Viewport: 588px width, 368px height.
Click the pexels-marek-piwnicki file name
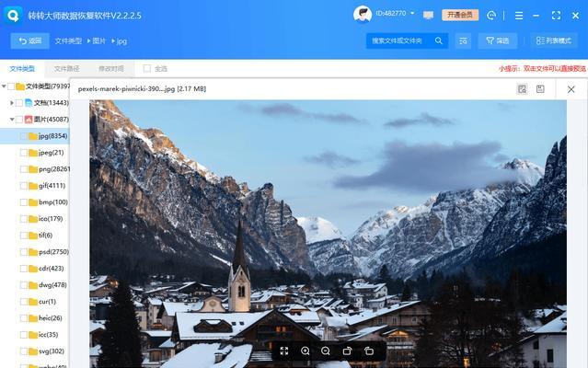(x=142, y=89)
